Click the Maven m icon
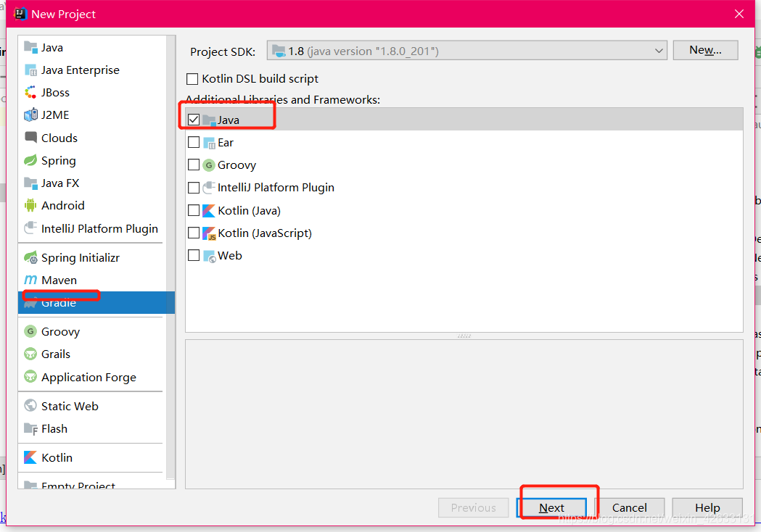The width and height of the screenshot is (761, 532). [x=30, y=280]
